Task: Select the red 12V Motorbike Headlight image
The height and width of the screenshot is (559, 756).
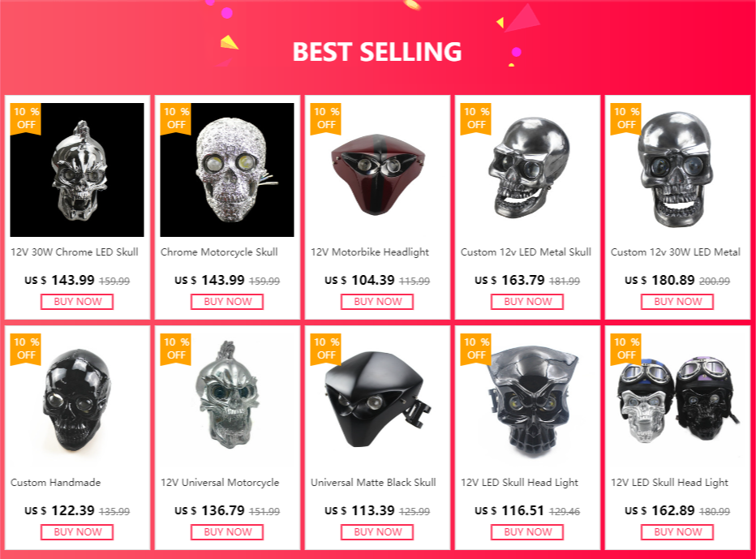Action: pos(377,170)
